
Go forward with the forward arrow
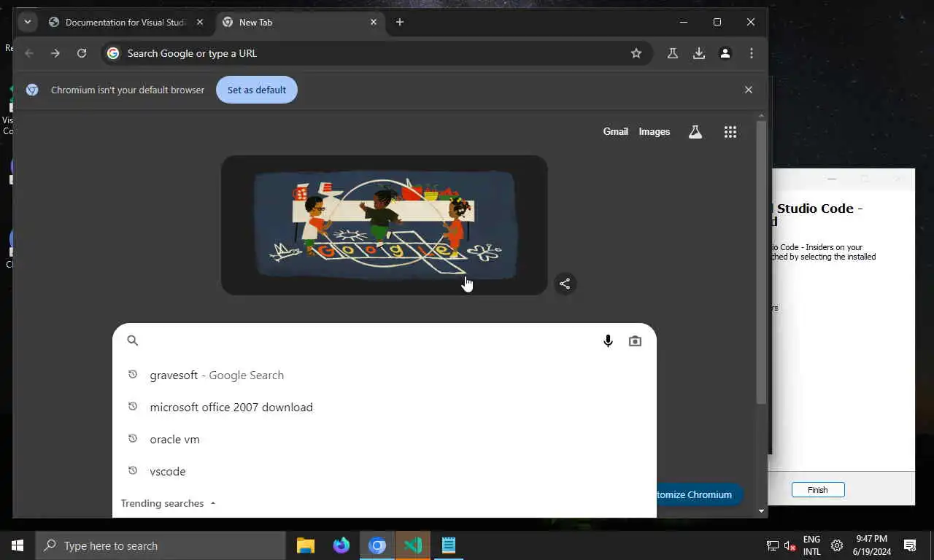click(x=55, y=53)
